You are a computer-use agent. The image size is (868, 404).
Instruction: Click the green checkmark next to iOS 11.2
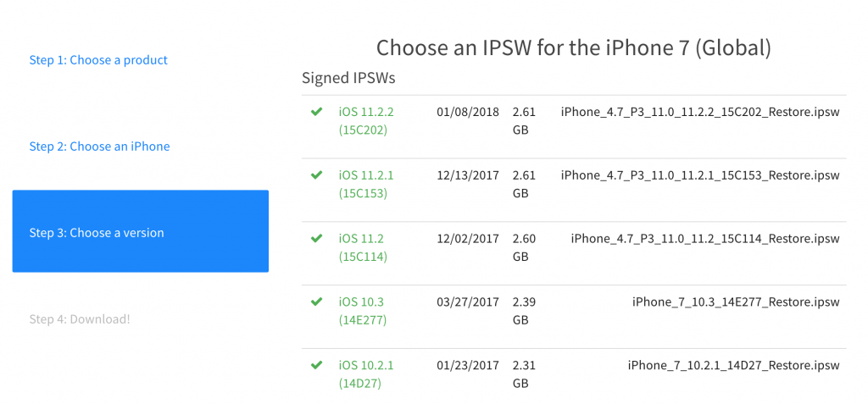316,239
